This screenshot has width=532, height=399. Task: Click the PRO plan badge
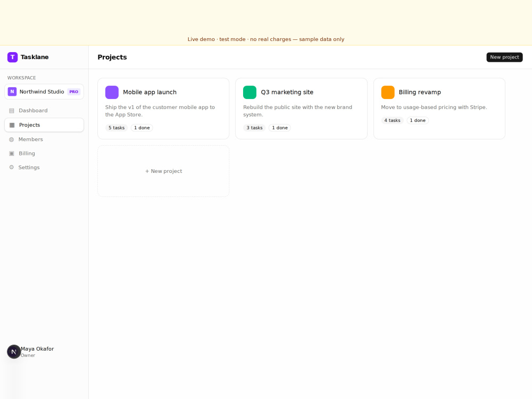point(73,92)
